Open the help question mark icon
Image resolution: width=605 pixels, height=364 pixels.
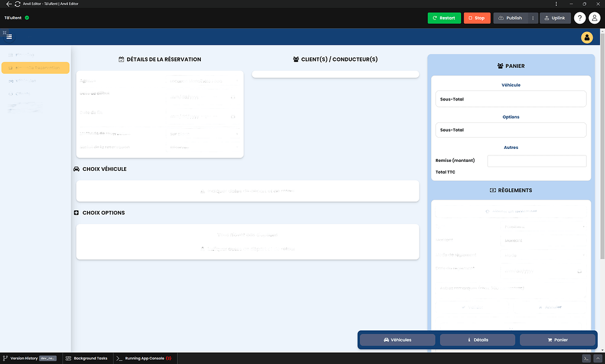(x=580, y=18)
